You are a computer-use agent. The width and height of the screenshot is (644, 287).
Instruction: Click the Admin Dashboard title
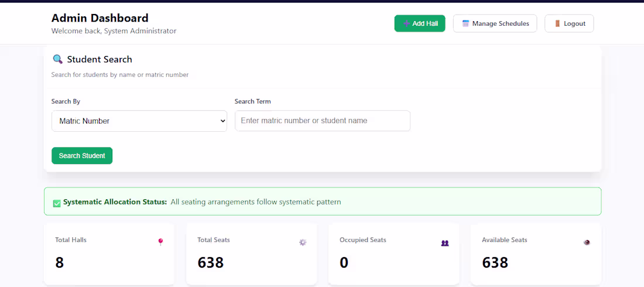[100, 18]
